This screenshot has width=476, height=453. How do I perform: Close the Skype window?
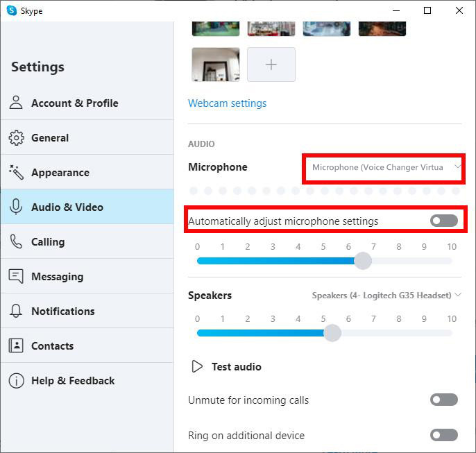(x=459, y=10)
